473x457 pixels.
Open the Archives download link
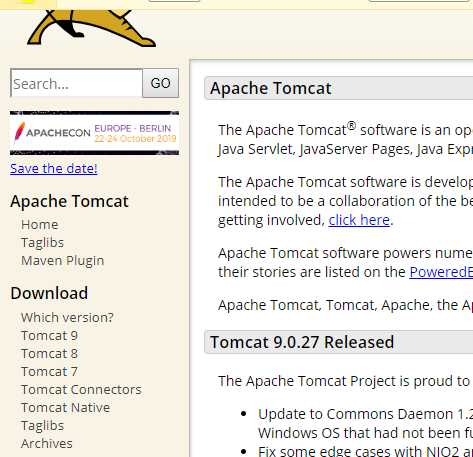[x=47, y=443]
